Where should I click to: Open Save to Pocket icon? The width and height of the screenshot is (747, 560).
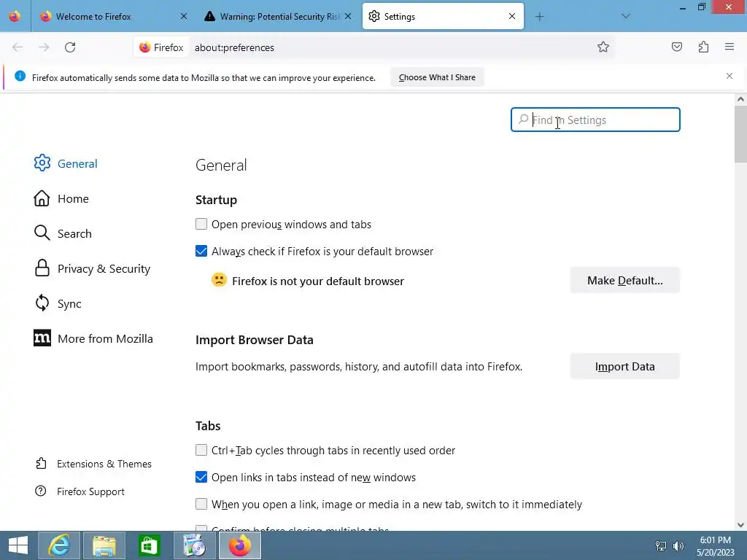tap(676, 47)
